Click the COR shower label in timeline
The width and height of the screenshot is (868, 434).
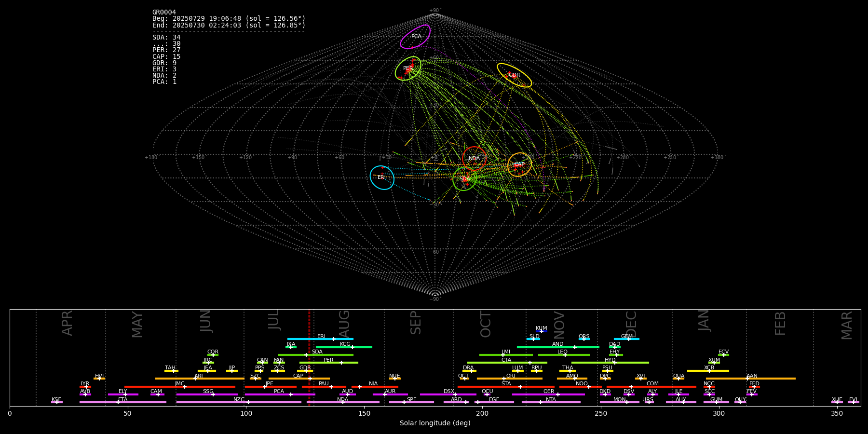coord(213,352)
